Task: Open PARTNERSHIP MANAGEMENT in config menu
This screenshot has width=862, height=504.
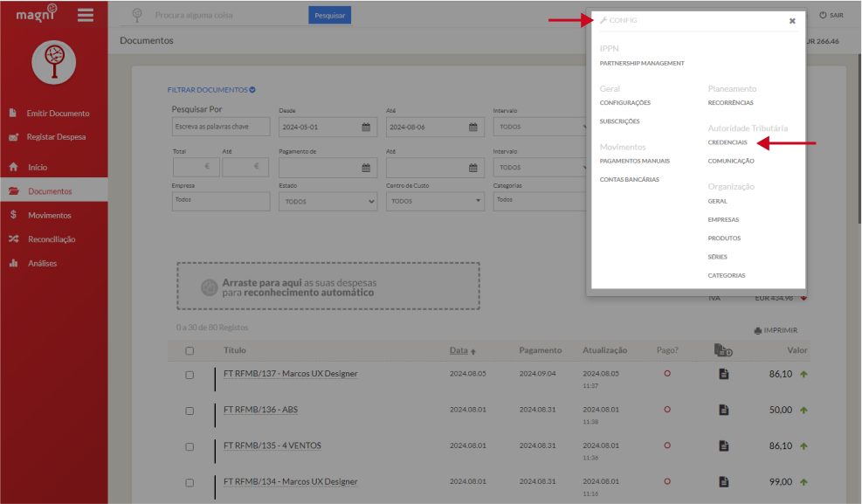Action: pyautogui.click(x=642, y=63)
